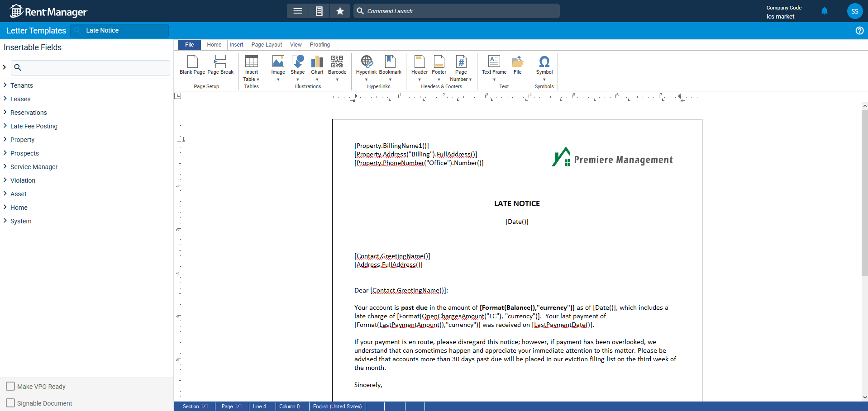This screenshot has height=411, width=868.
Task: Add a Hyperlink
Action: pos(366,65)
